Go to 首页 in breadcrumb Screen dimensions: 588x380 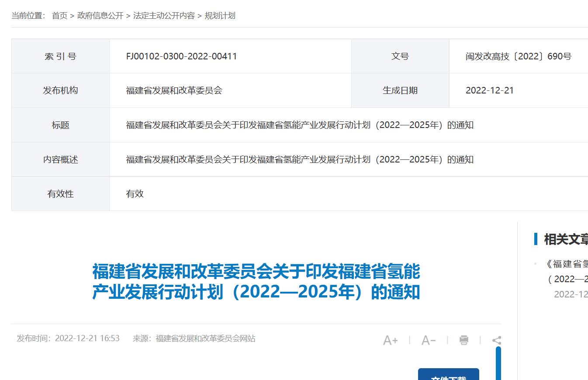(59, 16)
